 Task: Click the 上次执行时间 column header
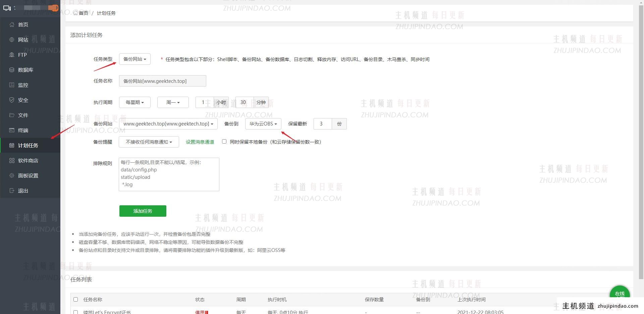tap(472, 300)
